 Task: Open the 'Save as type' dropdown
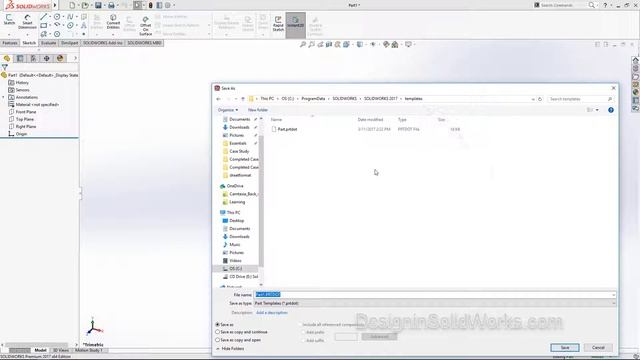tap(434, 303)
